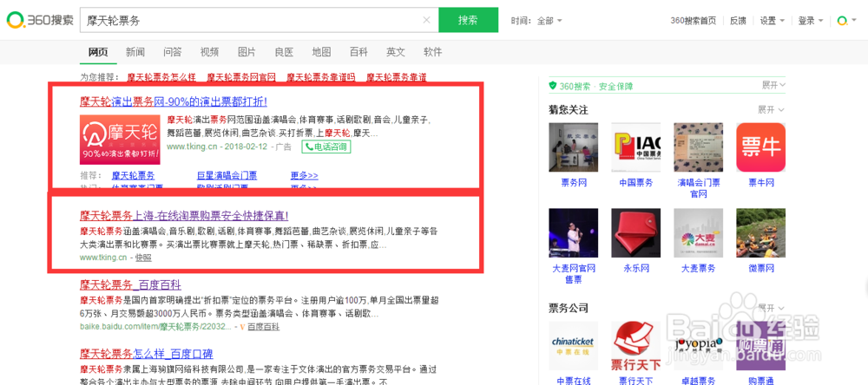Click the green shield 安全保障 icon
868x385 pixels.
(552, 86)
